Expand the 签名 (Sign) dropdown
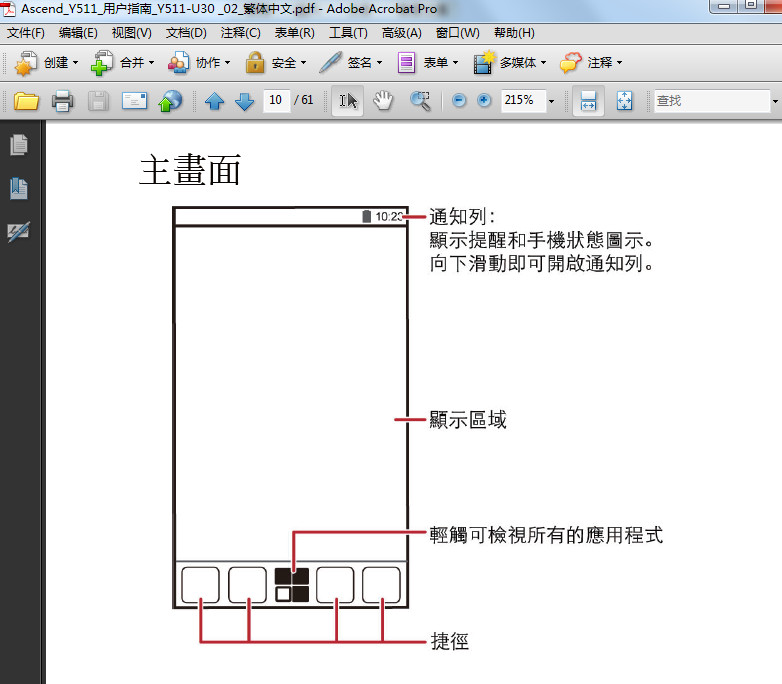The height and width of the screenshot is (684, 782). tap(380, 63)
